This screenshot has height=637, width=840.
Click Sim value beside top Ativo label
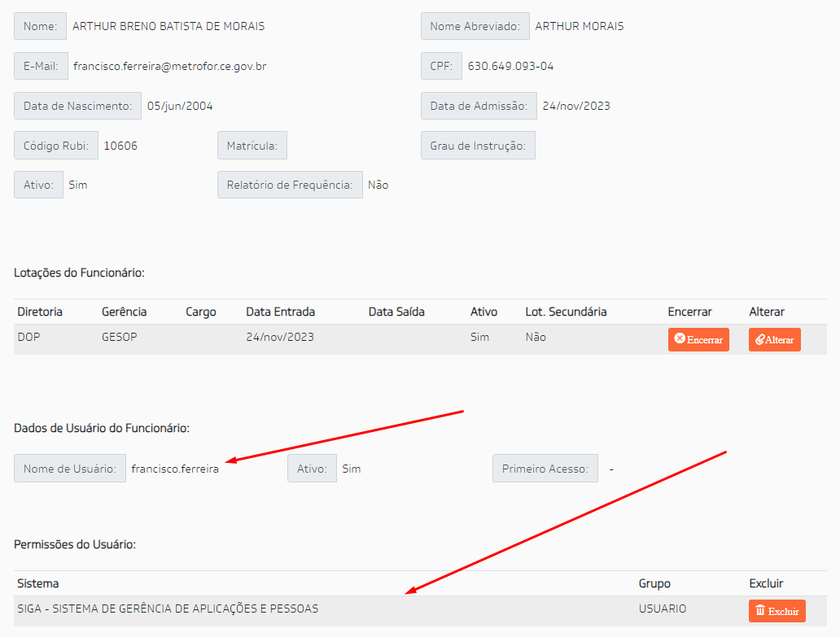point(78,185)
